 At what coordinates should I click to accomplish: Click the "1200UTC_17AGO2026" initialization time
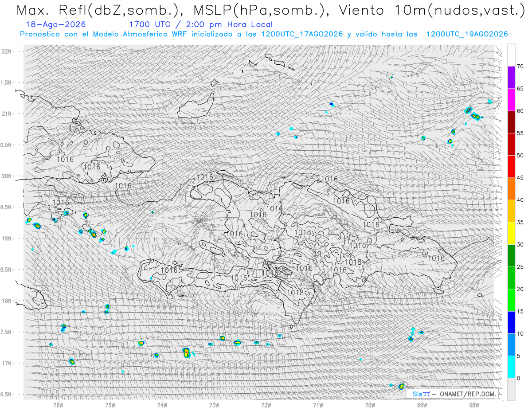[302, 34]
